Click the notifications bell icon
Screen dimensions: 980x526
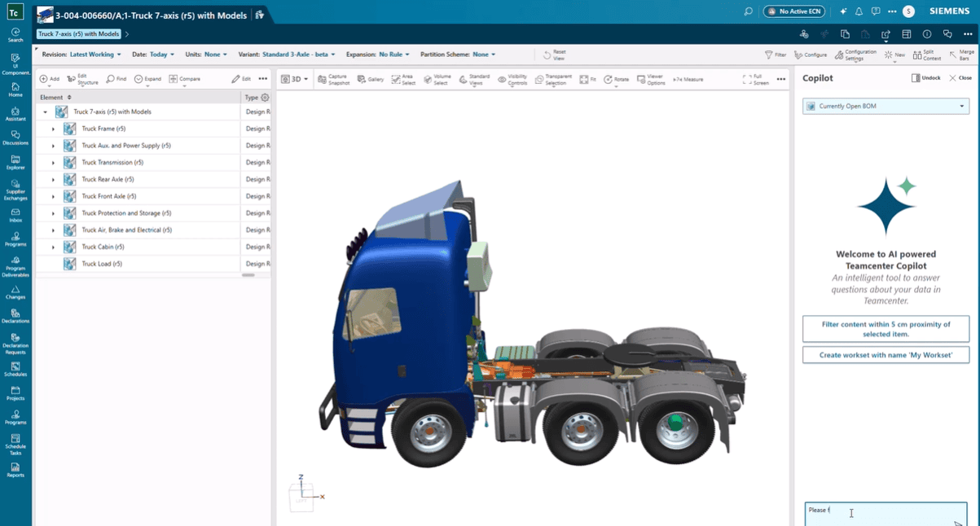(859, 11)
